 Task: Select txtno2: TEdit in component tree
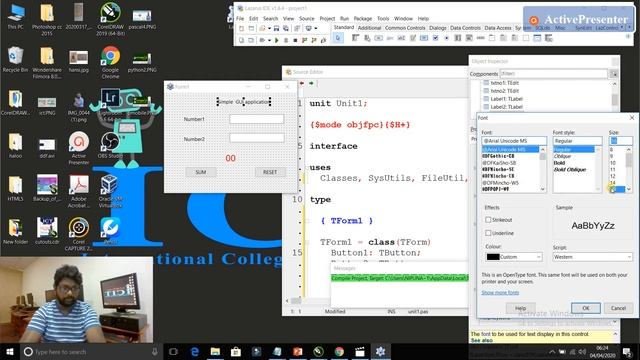point(504,91)
